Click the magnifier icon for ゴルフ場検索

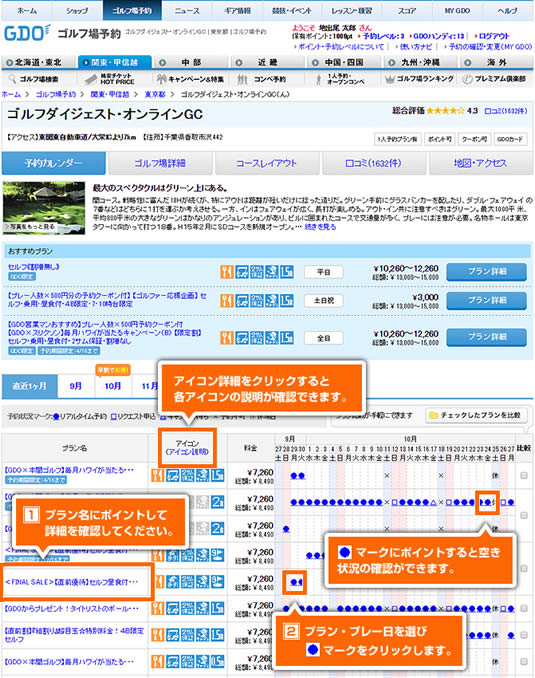pyautogui.click(x=12, y=79)
